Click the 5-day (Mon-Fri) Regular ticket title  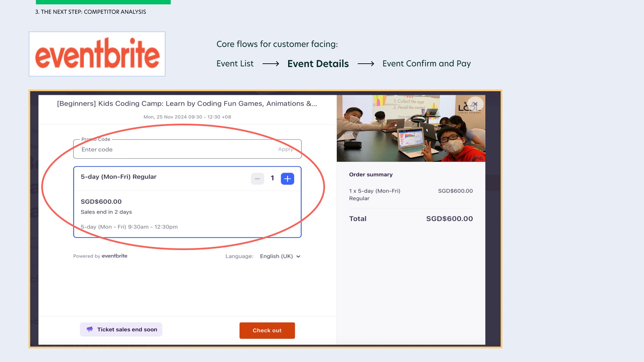tap(118, 177)
